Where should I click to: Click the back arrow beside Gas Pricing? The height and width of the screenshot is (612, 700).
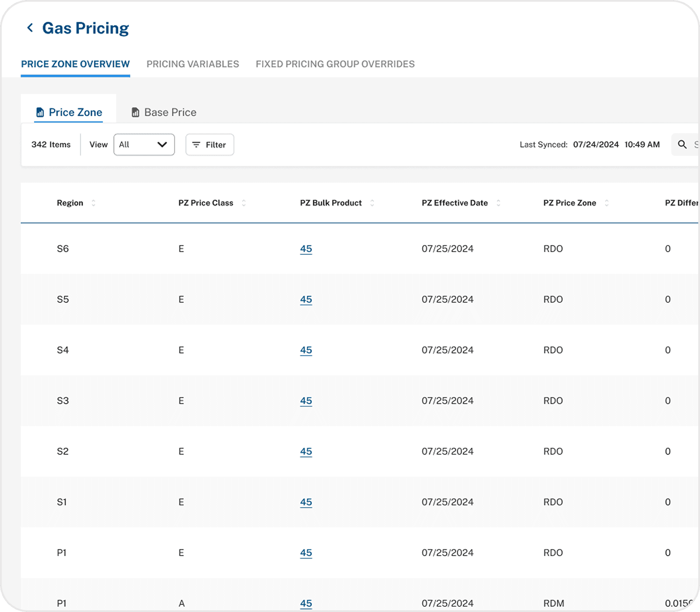pos(30,28)
